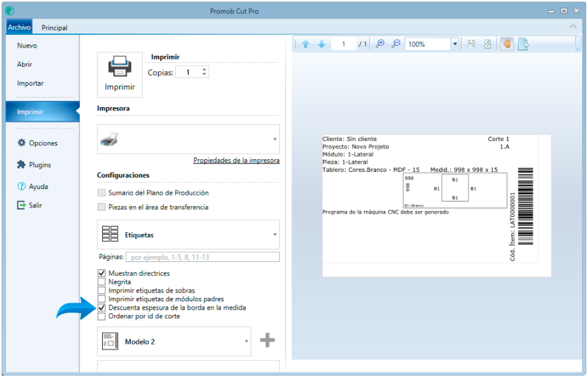Switch to the Principal tab

tap(55, 27)
